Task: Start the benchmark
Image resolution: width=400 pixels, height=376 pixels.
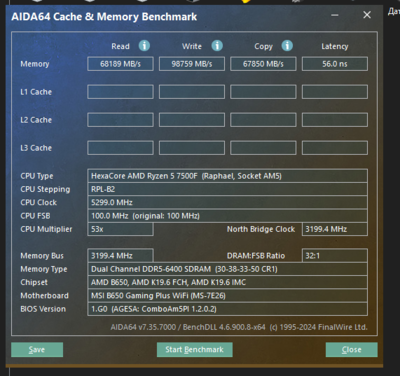Action: 195,350
